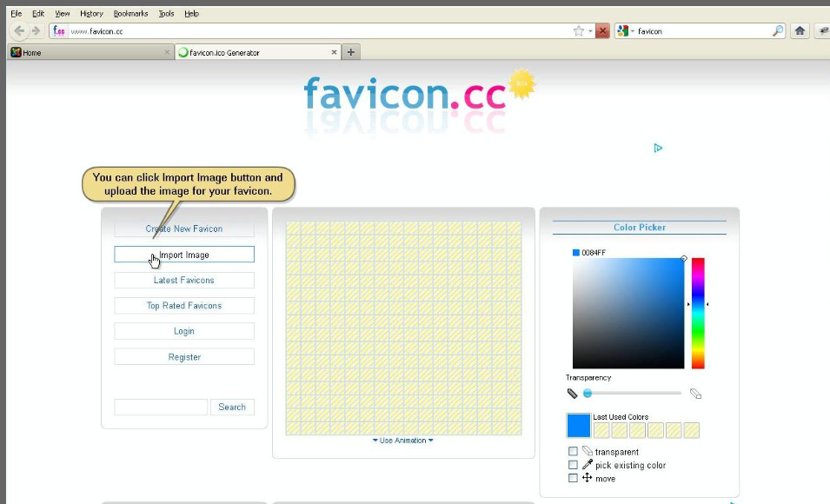Open Latest Favicons

coord(184,280)
